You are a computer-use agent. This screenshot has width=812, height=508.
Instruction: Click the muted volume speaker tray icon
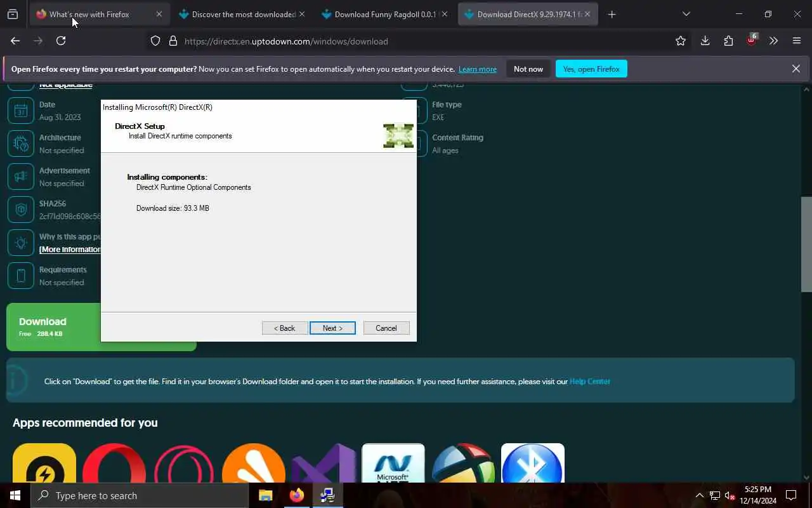tap(730, 495)
